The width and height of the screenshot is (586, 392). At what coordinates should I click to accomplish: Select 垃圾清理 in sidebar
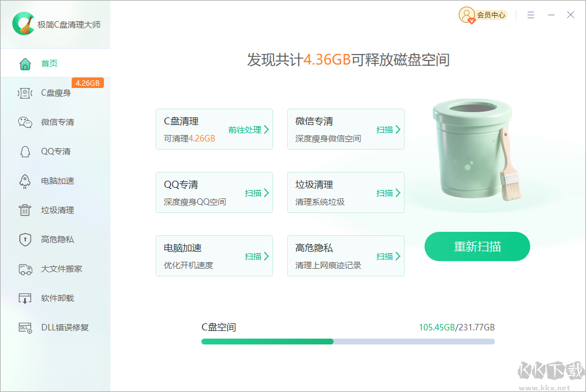pyautogui.click(x=55, y=210)
